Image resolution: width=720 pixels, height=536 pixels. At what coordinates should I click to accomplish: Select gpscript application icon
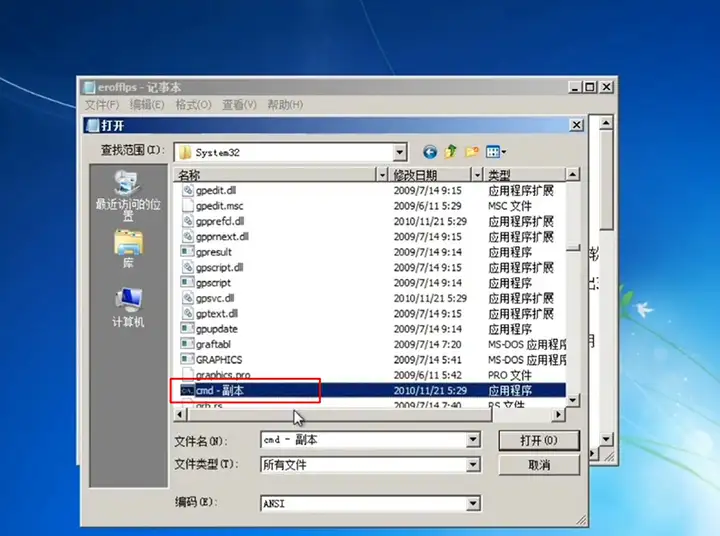coord(187,282)
